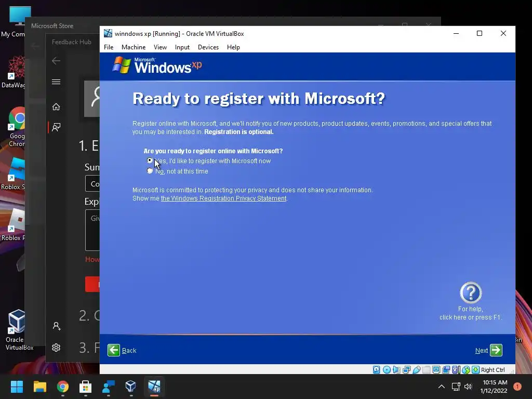Screen dimensions: 532x399
Task: Minimize the VirtualBox window
Action: 456,33
